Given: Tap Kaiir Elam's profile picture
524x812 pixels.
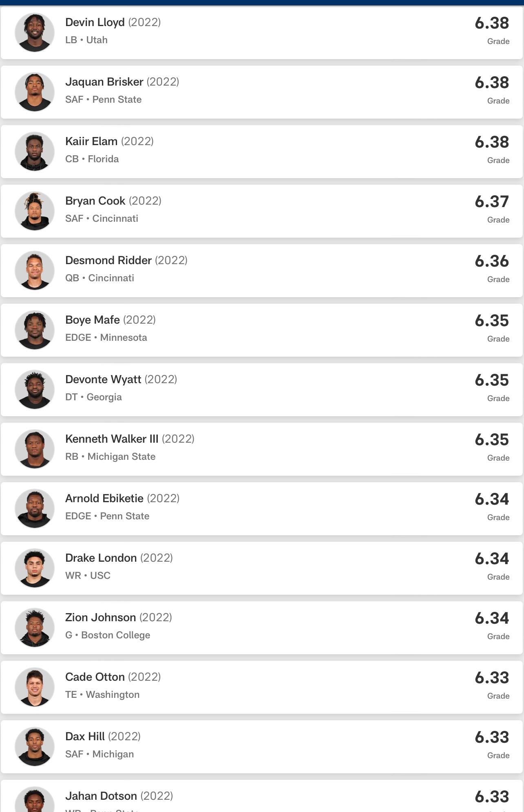Looking at the screenshot, I should click(x=35, y=152).
